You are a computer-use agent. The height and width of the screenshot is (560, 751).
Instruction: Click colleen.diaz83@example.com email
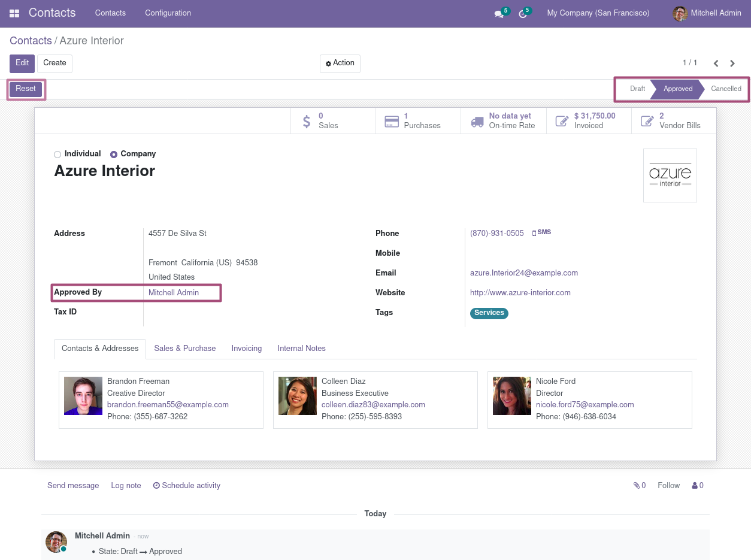point(373,405)
